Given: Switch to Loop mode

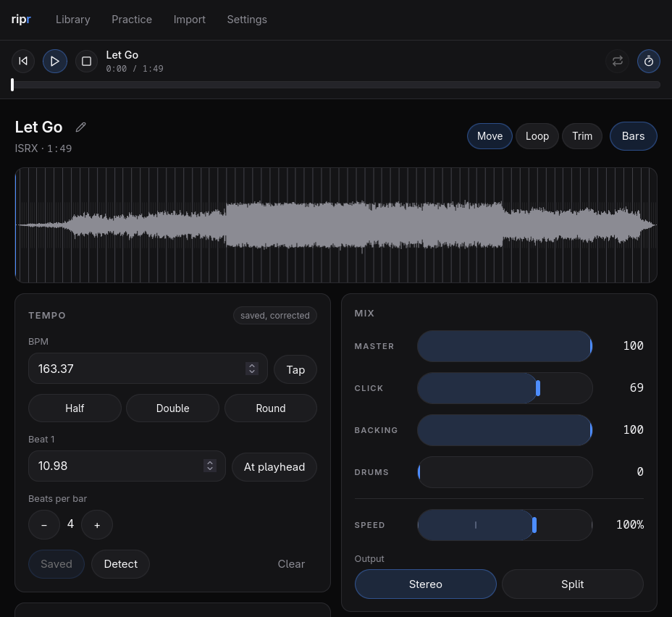Looking at the screenshot, I should click(537, 136).
